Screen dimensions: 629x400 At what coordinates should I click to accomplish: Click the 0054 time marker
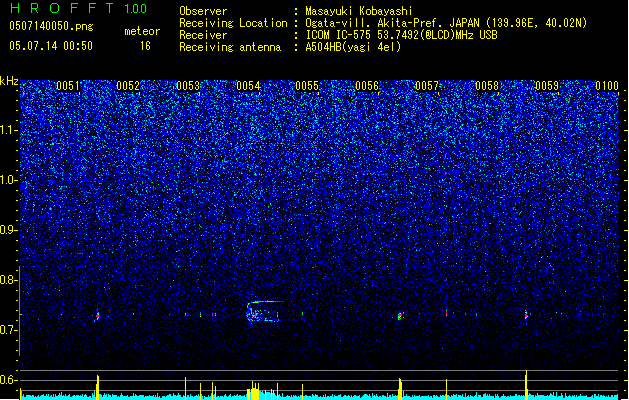coord(248,86)
